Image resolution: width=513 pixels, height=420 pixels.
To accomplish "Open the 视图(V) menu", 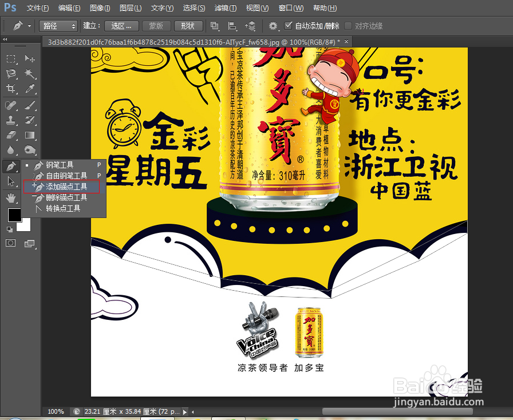I will [257, 8].
